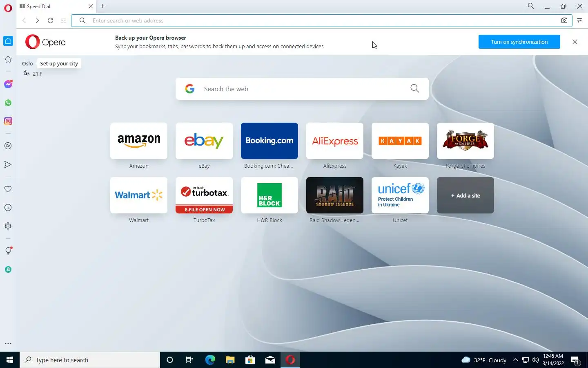
Task: Open Instagram in the sidebar
Action: click(8, 121)
